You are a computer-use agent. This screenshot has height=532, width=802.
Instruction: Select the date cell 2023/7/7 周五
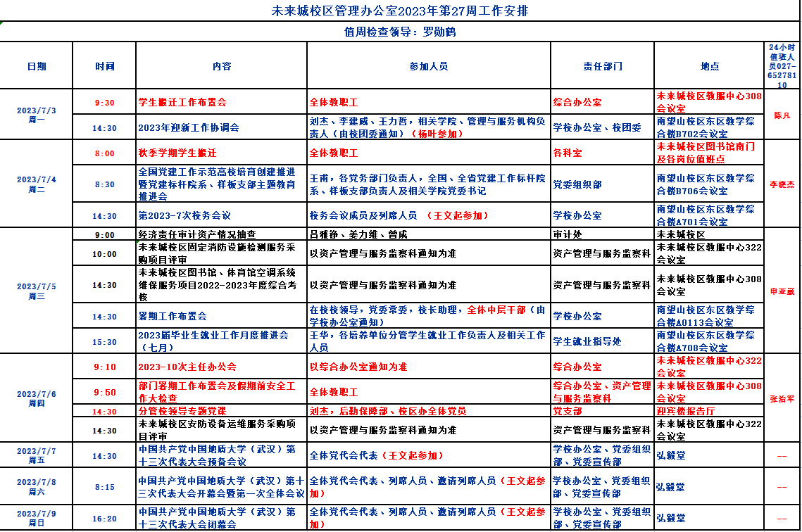[x=37, y=455]
